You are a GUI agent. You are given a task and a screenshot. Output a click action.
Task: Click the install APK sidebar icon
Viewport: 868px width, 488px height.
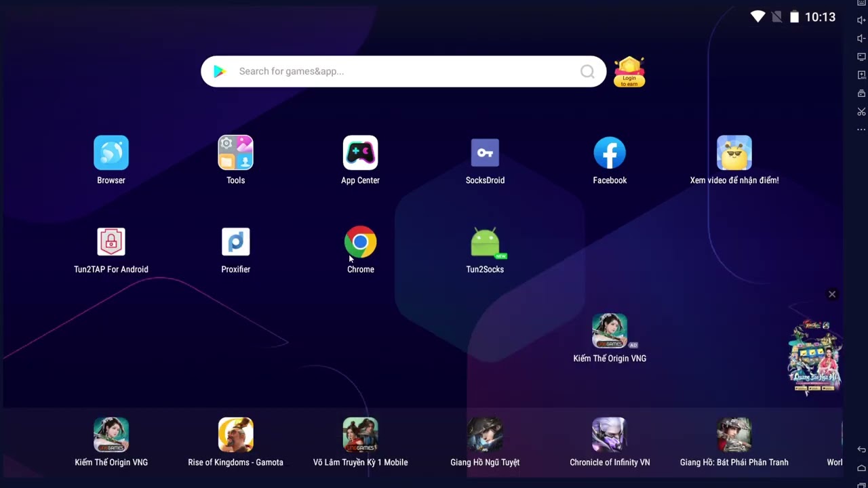pyautogui.click(x=861, y=75)
